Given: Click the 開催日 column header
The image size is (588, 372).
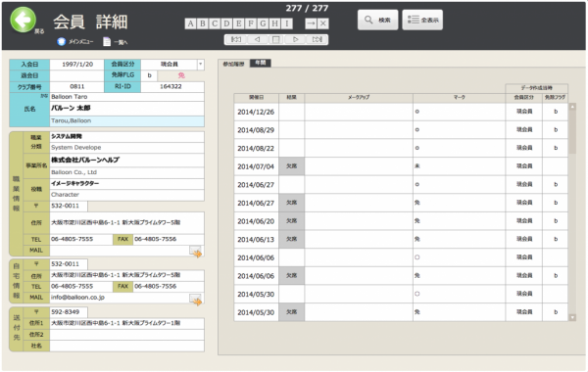Looking at the screenshot, I should pyautogui.click(x=256, y=97).
